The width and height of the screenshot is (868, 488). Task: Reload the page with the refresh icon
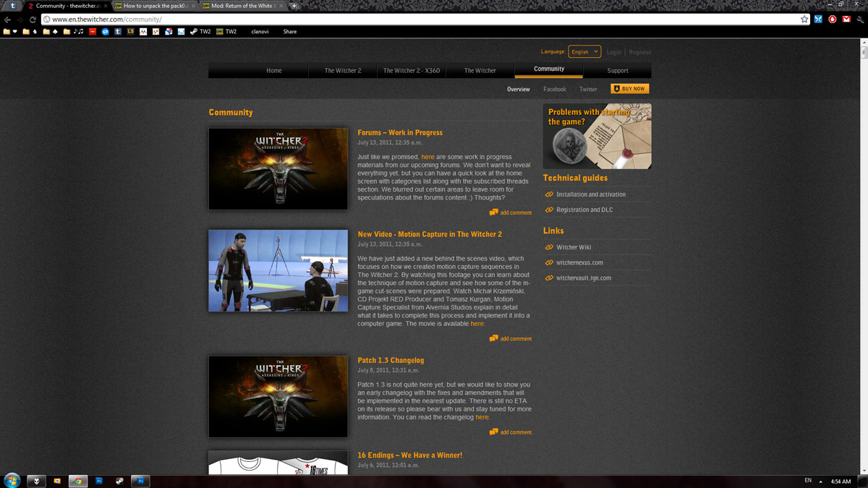[33, 20]
